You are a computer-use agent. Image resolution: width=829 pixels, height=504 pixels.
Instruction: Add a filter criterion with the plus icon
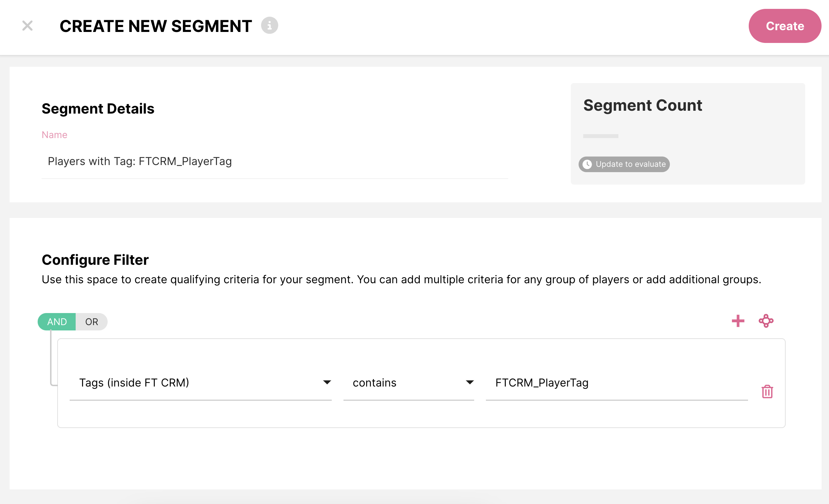738,321
